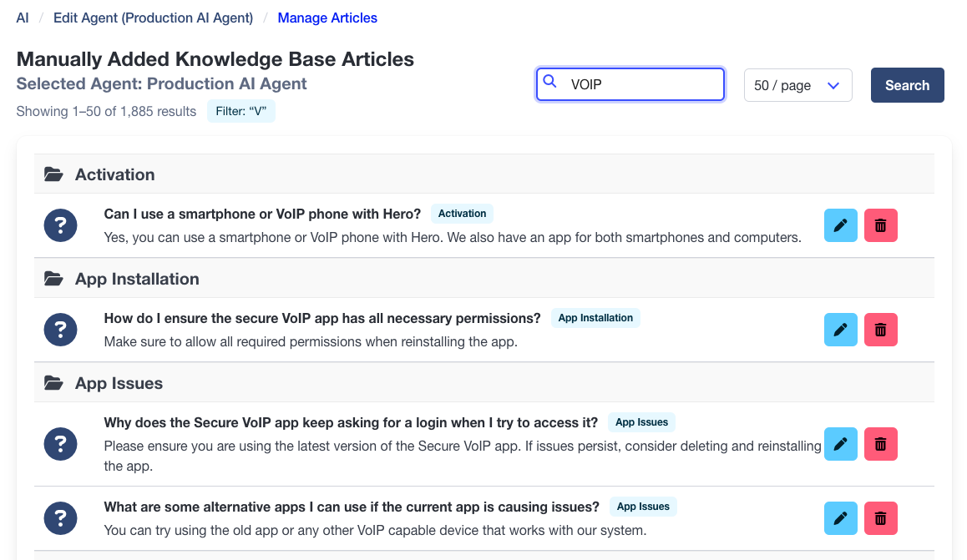
Task: Open the Manage Articles breadcrumb link
Action: point(327,17)
